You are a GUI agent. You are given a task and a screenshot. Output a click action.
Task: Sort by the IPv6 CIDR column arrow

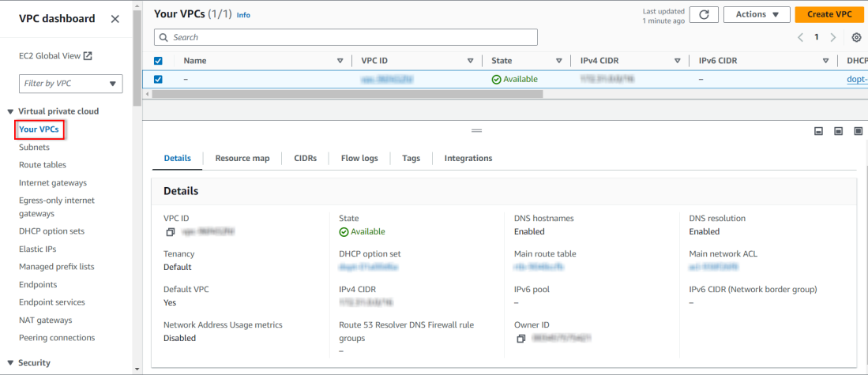pos(826,61)
